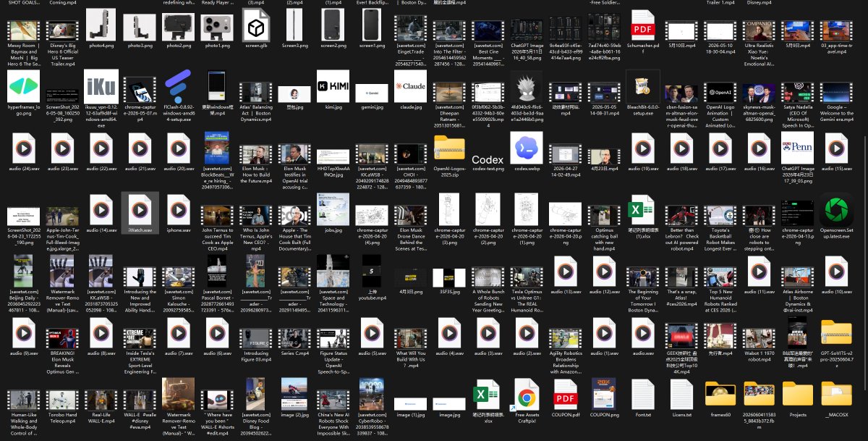This screenshot has width=868, height=441.
Task: Click the codex.webp image icon
Action: click(527, 148)
